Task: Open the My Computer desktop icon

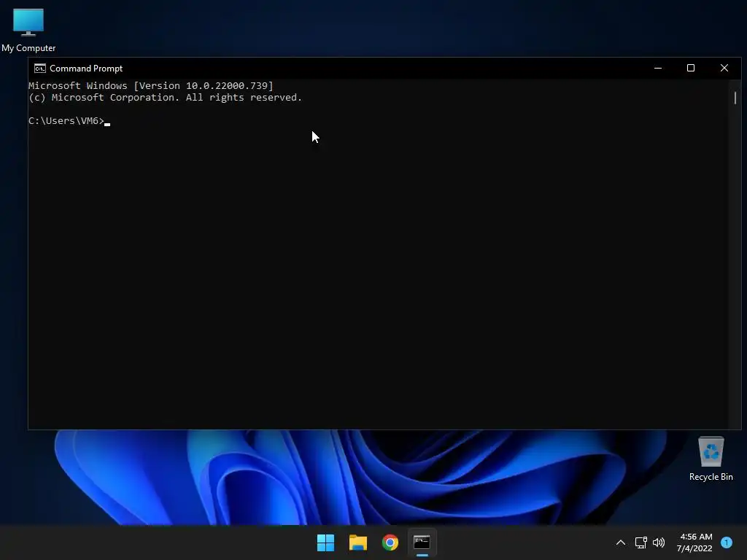Action: [28, 30]
